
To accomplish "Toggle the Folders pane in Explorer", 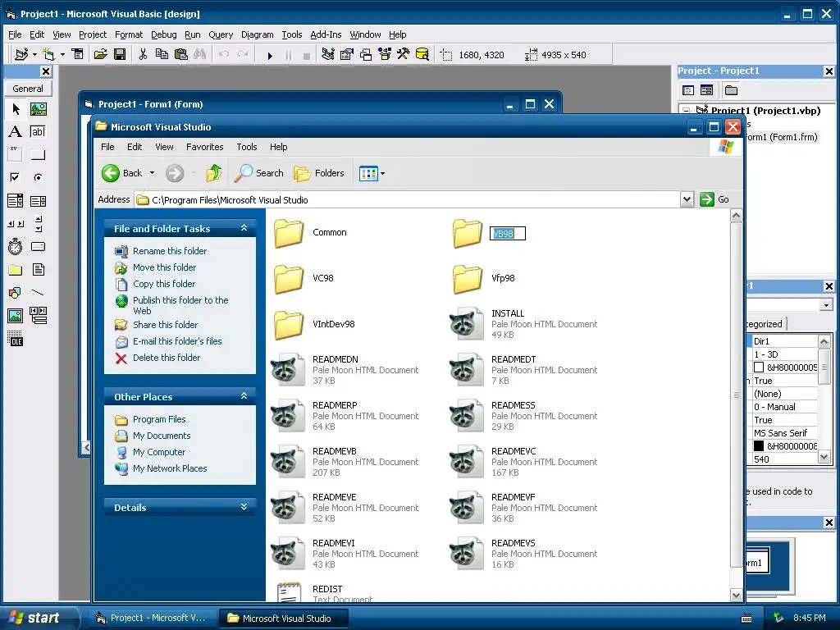I will [319, 173].
